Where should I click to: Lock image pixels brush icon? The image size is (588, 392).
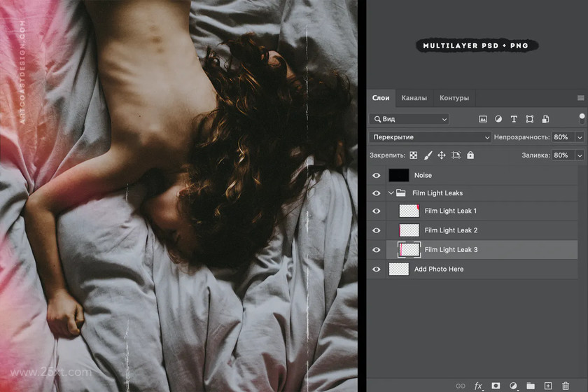coord(428,155)
